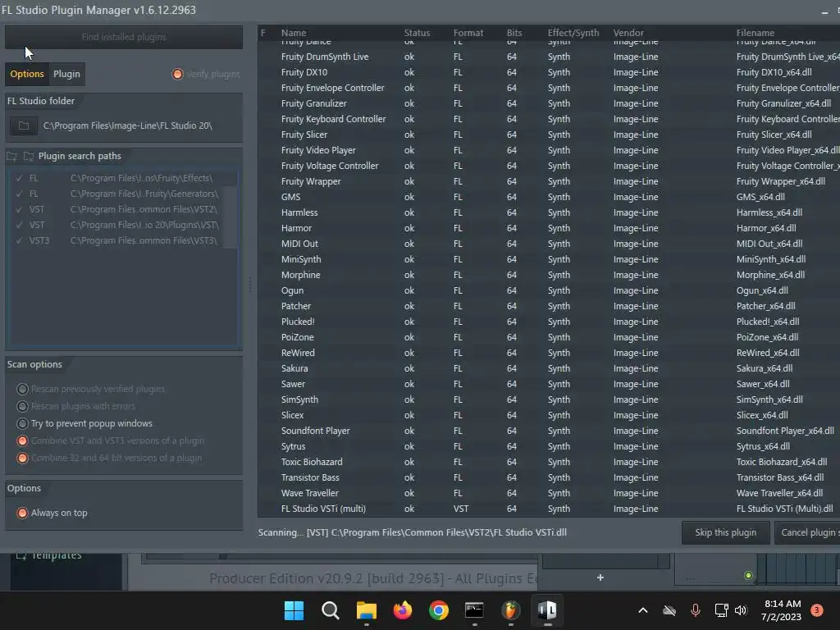This screenshot has width=840, height=630.
Task: Select the MIDI Out plugin row
Action: pyautogui.click(x=549, y=244)
